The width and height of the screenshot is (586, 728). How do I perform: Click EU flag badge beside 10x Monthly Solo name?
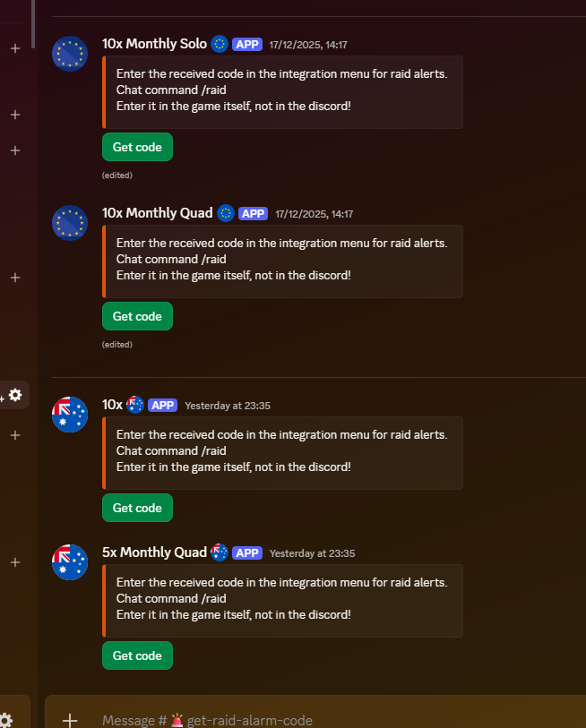click(220, 44)
